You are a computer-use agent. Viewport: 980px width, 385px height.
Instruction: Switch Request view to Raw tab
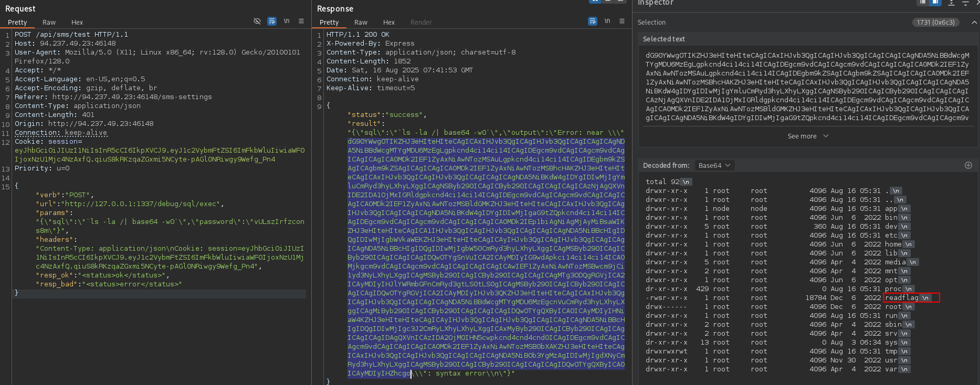click(x=49, y=22)
